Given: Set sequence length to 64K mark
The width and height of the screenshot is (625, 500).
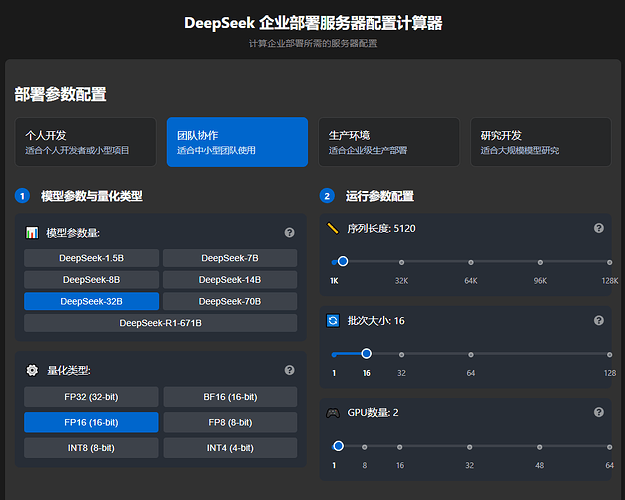Looking at the screenshot, I should [x=471, y=262].
